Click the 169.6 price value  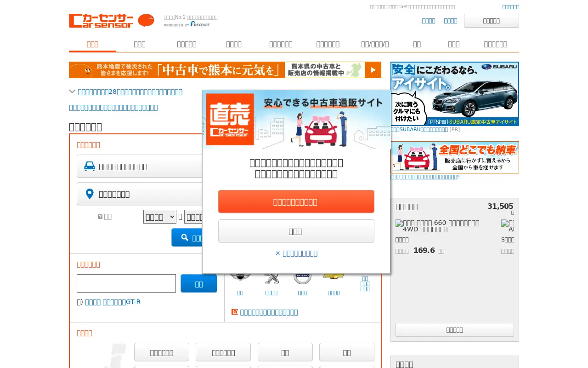[x=424, y=251]
